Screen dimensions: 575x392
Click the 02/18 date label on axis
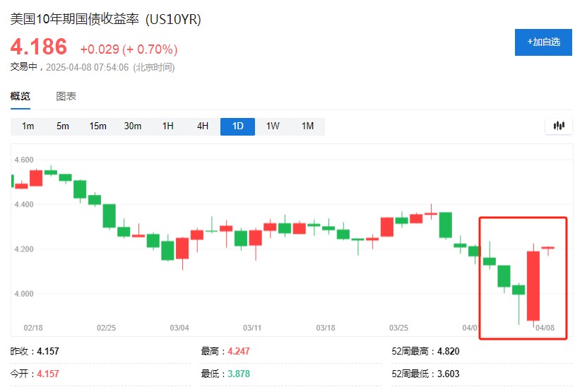(33, 328)
